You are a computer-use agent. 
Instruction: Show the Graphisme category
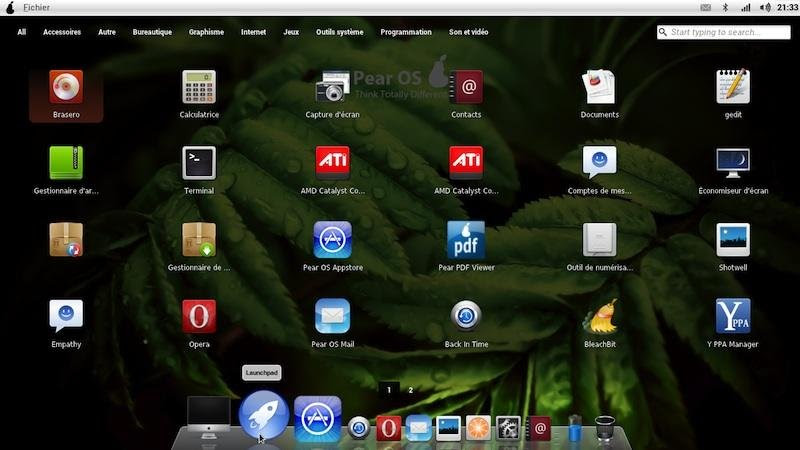point(206,32)
